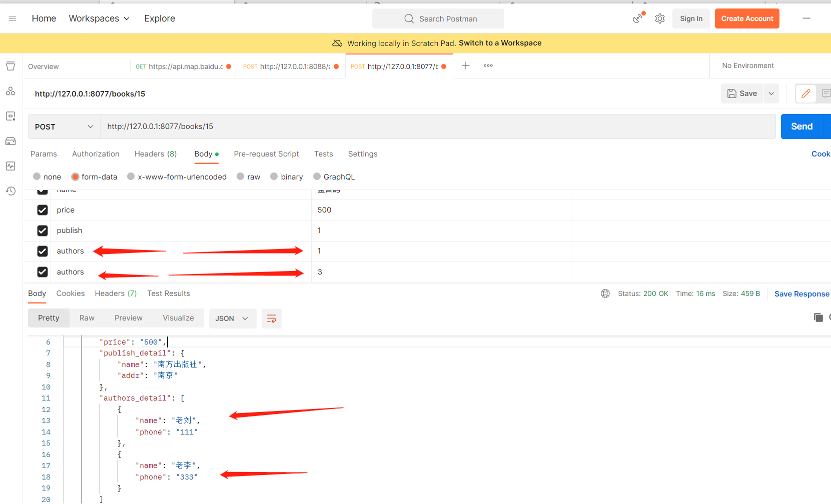This screenshot has width=831, height=504.
Task: Open the request Settings tab
Action: (363, 154)
